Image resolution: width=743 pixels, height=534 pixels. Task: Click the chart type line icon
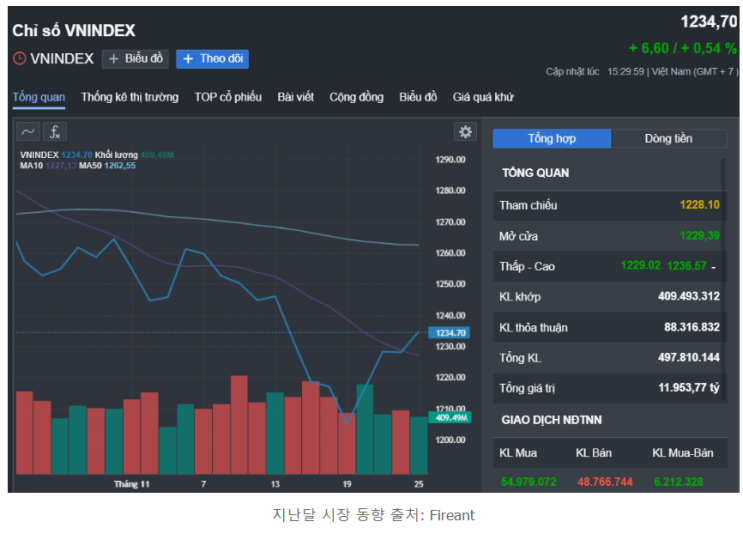pos(28,132)
